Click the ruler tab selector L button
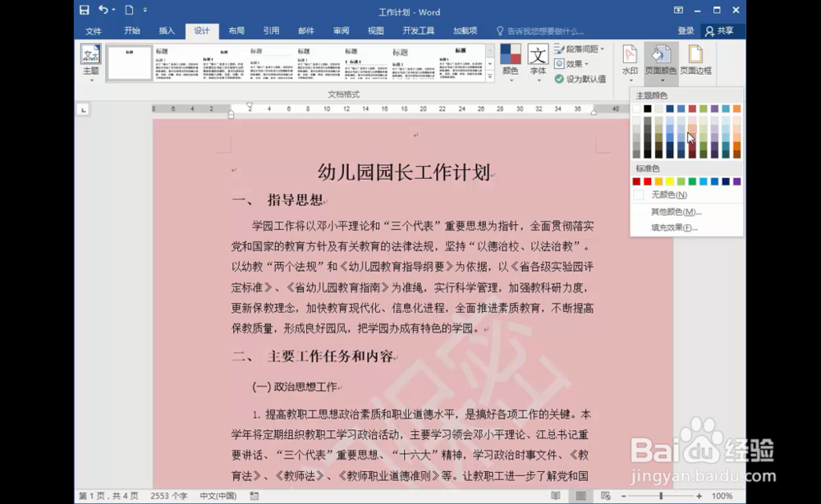The image size is (821, 504). coord(83,109)
